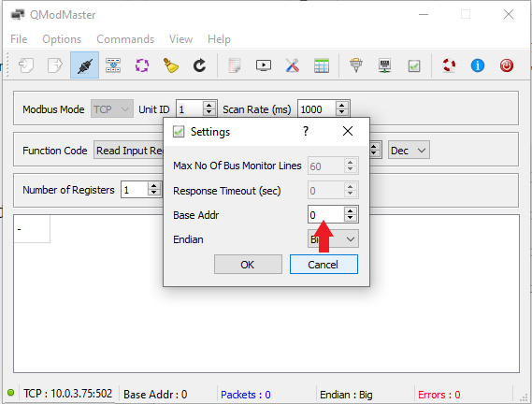The height and width of the screenshot is (404, 532).
Task: Click the Scan Rate value field
Action: 317,109
